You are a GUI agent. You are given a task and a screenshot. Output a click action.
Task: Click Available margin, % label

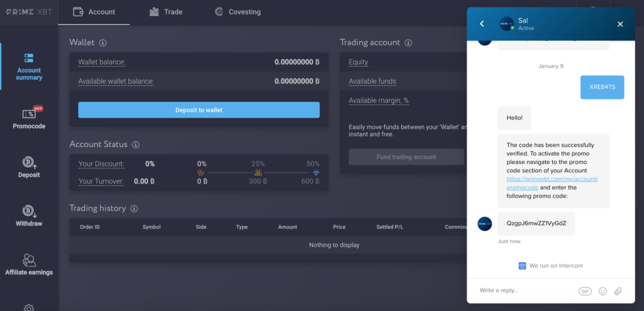(x=379, y=101)
